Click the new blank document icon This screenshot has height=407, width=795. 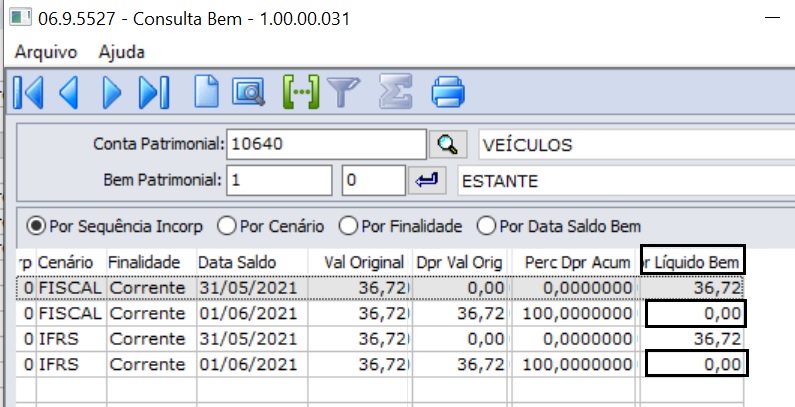207,91
